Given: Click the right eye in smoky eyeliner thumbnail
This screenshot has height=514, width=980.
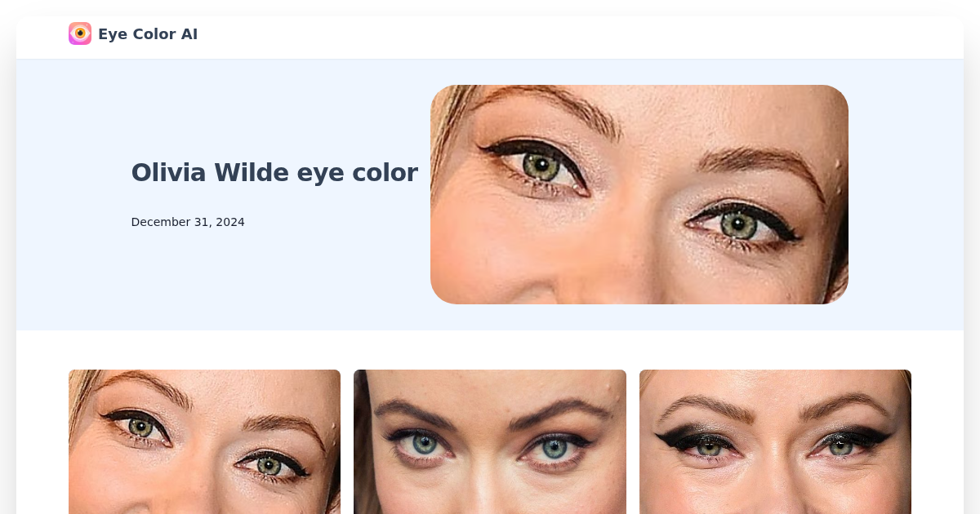Looking at the screenshot, I should 841,446.
